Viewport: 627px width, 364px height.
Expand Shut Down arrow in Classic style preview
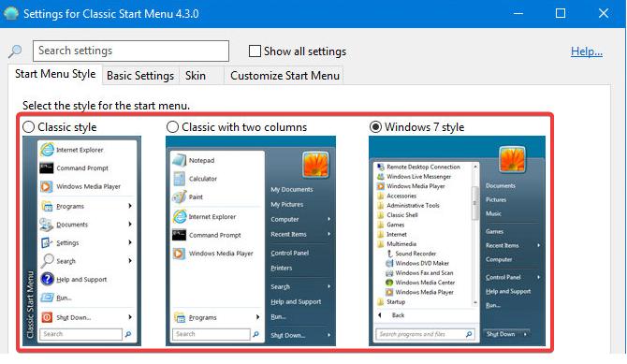pos(130,317)
